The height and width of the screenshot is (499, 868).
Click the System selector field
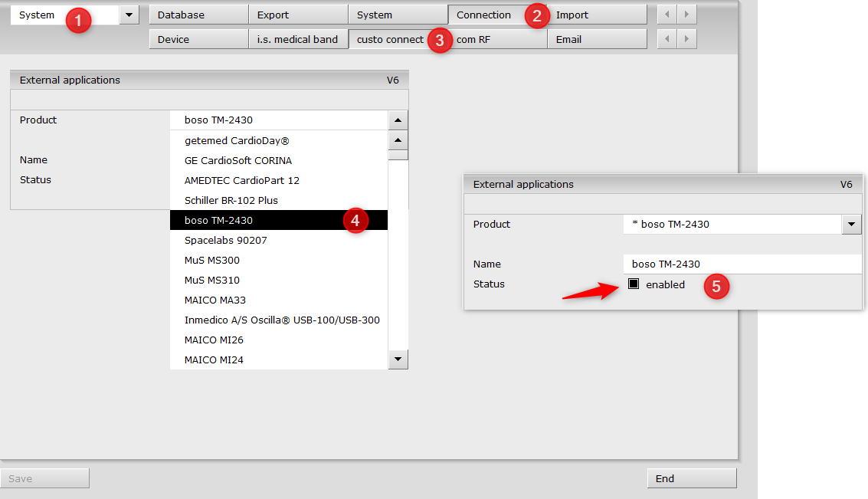pyautogui.click(x=65, y=15)
